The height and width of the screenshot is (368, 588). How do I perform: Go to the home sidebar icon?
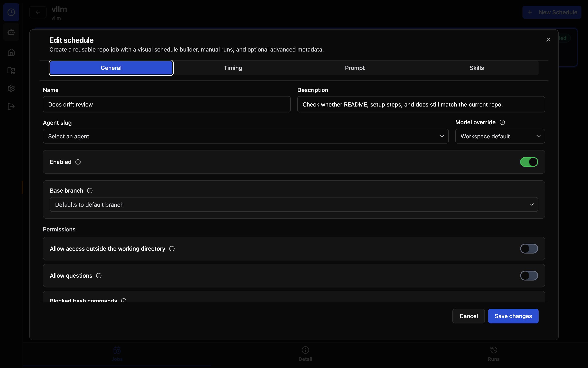pyautogui.click(x=11, y=52)
